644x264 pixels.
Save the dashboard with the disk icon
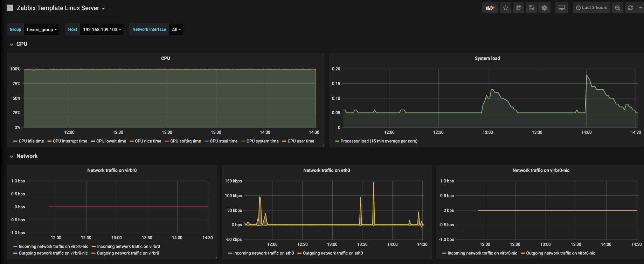pos(531,8)
